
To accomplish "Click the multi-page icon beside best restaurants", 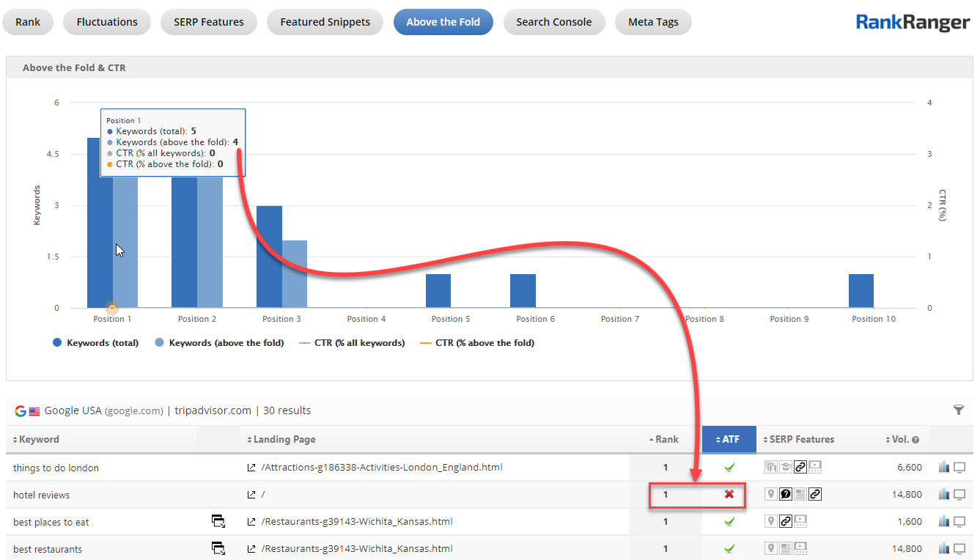I will pos(218,548).
